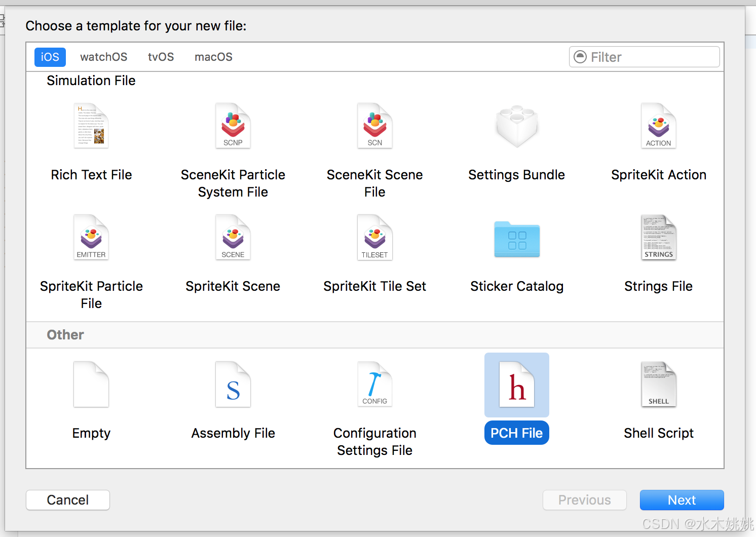
Task: Choose the SpriteKit Tile Set TILESET icon
Action: click(x=375, y=237)
